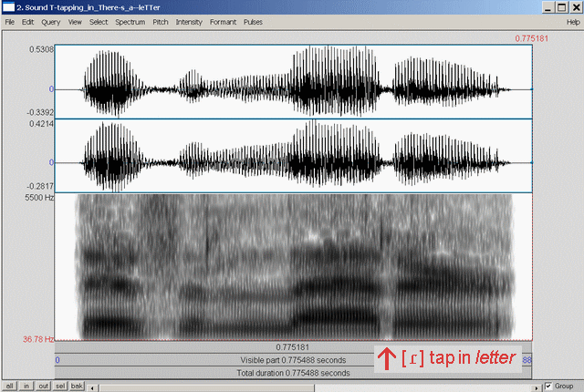The width and height of the screenshot is (584, 392).
Task: Open the Formant menu
Action: coord(223,21)
